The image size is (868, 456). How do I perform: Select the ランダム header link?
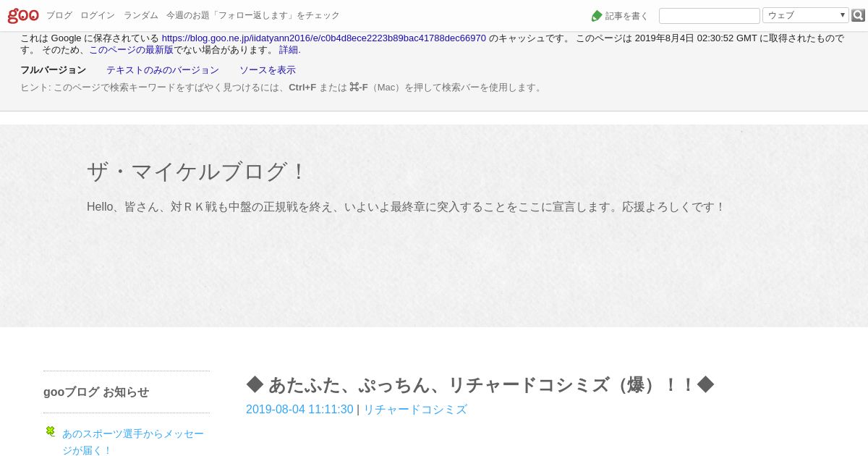pos(140,15)
